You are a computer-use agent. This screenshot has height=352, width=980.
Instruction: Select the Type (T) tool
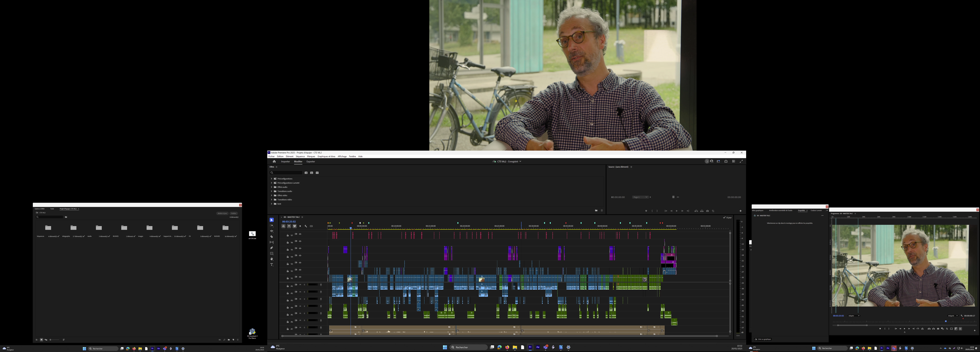pyautogui.click(x=272, y=265)
